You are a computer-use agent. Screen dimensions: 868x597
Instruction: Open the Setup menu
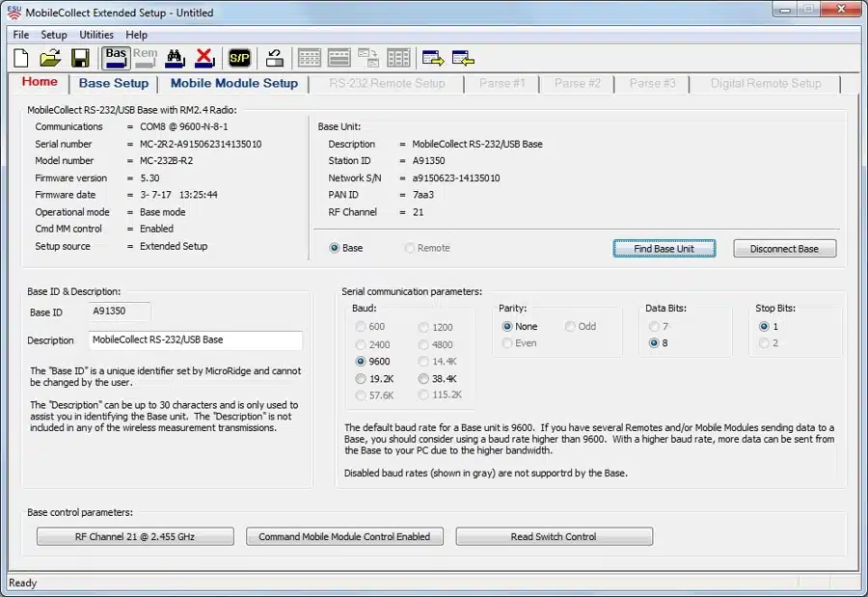54,35
